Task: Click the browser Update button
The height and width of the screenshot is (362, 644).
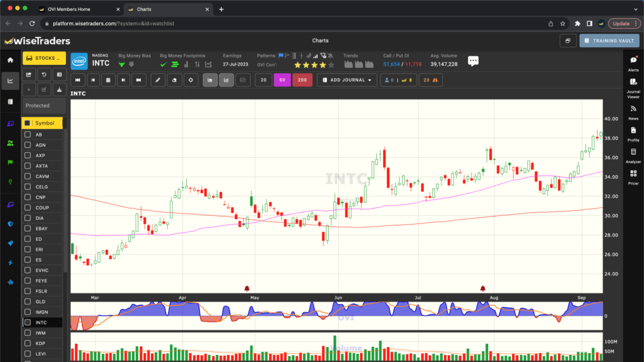Action: pos(624,23)
